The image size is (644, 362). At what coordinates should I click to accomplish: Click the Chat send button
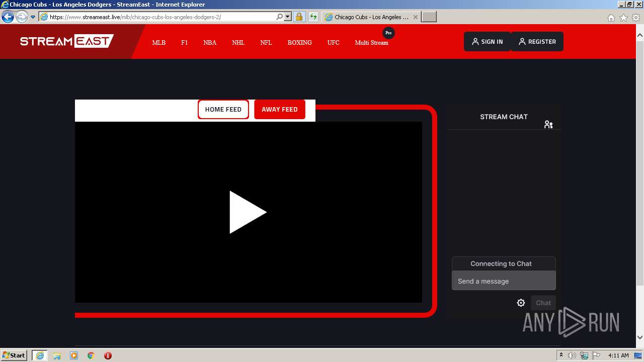(x=543, y=303)
